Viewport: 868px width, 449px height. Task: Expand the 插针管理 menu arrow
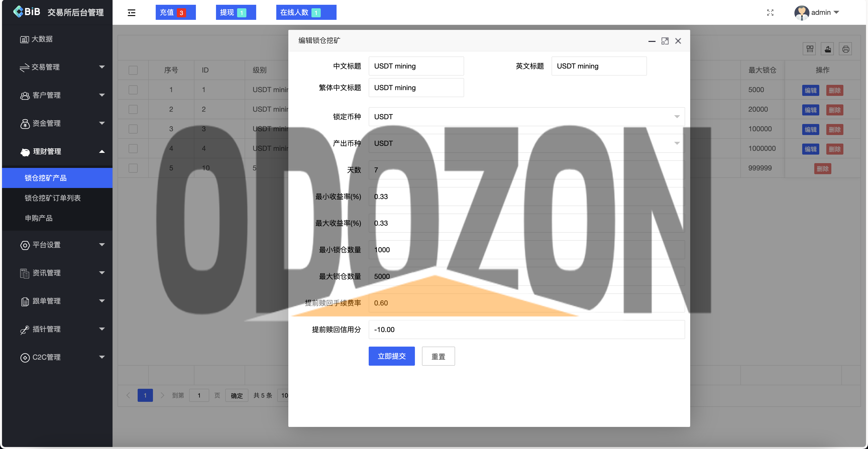(x=102, y=329)
